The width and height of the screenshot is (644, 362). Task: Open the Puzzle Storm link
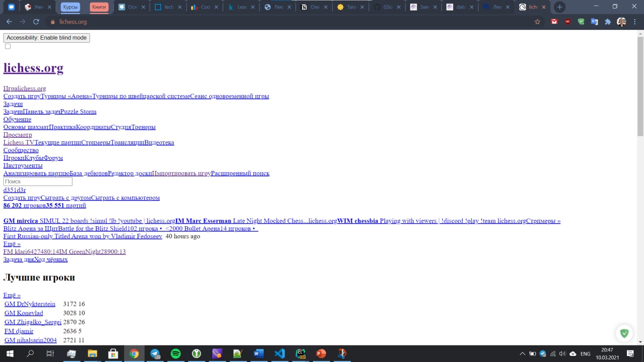[x=78, y=112]
